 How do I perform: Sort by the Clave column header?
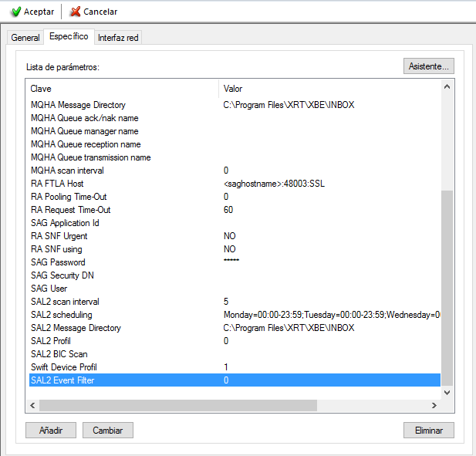(122, 89)
